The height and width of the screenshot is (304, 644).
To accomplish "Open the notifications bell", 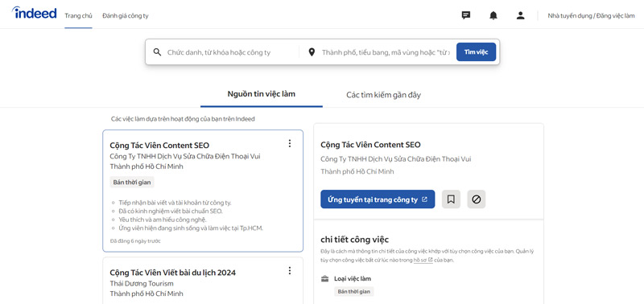I will coord(493,15).
